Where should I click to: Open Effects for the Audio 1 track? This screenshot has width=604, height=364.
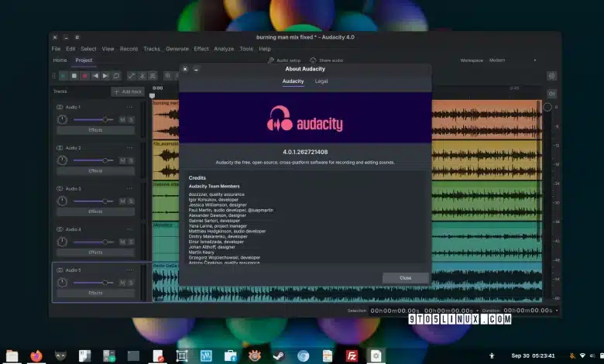coord(95,130)
